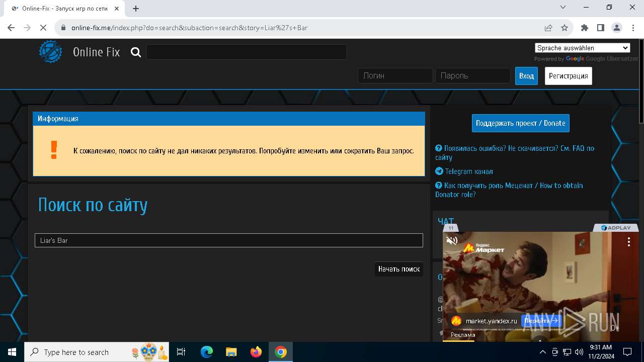This screenshot has height=362, width=644.
Task: Open Chrome three-dot menu
Action: point(633,28)
